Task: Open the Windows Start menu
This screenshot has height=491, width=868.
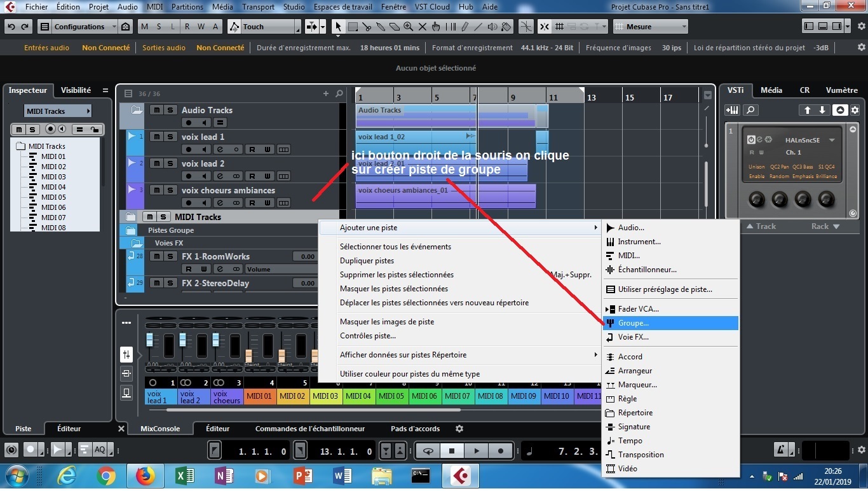Action: coord(15,475)
